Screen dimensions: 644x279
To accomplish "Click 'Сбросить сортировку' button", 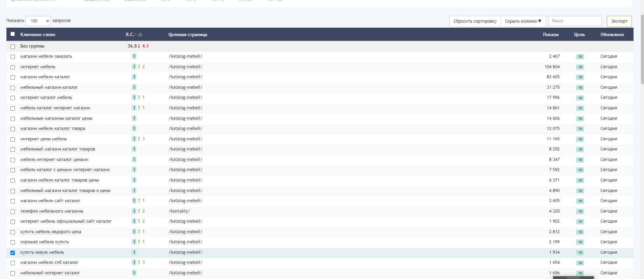I will [475, 21].
